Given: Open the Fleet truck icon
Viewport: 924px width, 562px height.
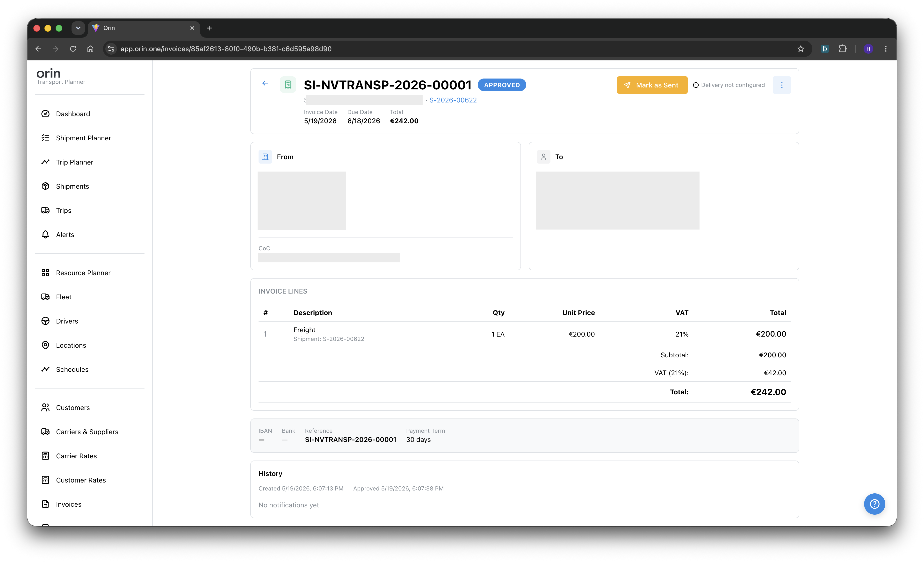Looking at the screenshot, I should (x=45, y=297).
